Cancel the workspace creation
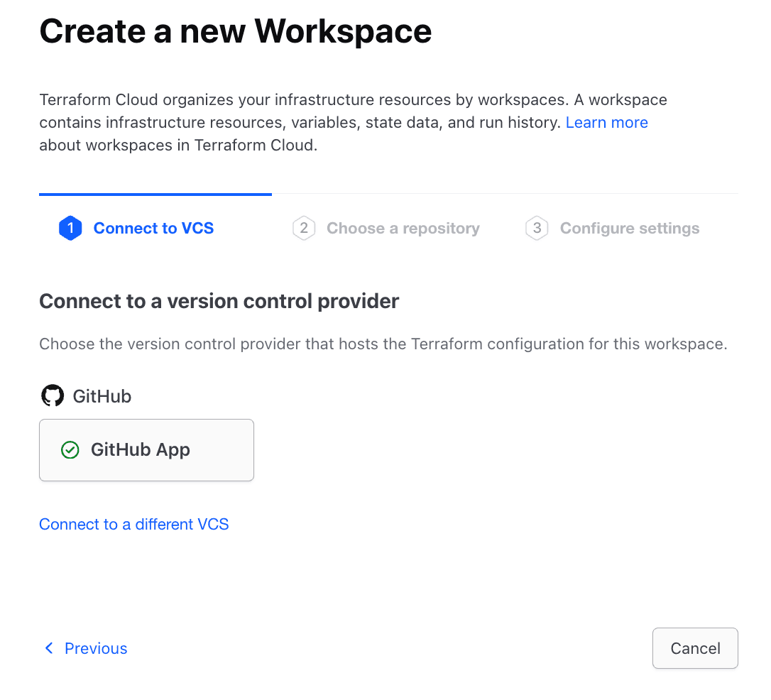This screenshot has width=771, height=700. tap(695, 648)
